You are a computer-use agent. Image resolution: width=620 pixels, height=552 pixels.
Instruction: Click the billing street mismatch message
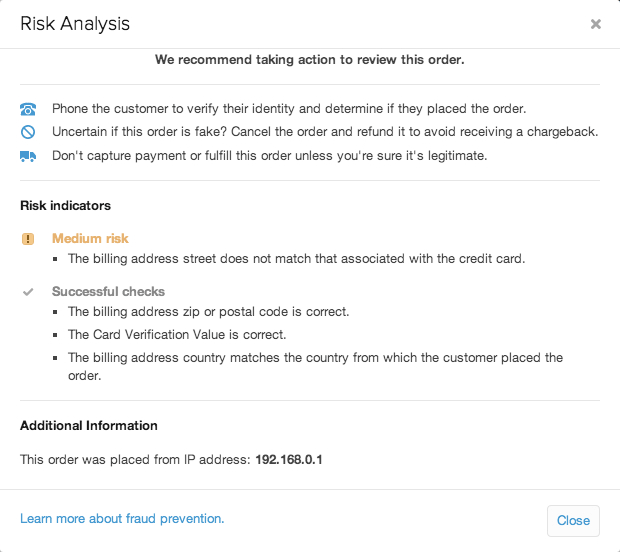296,259
